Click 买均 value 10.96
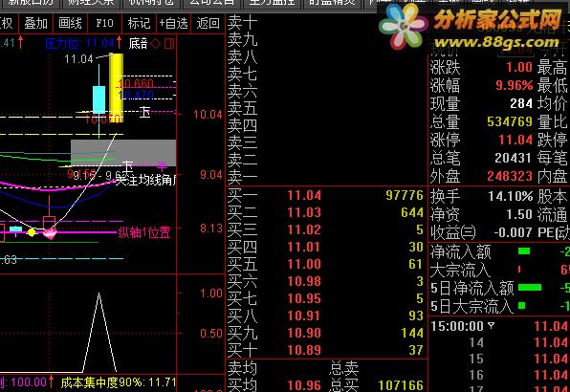 pos(304,385)
